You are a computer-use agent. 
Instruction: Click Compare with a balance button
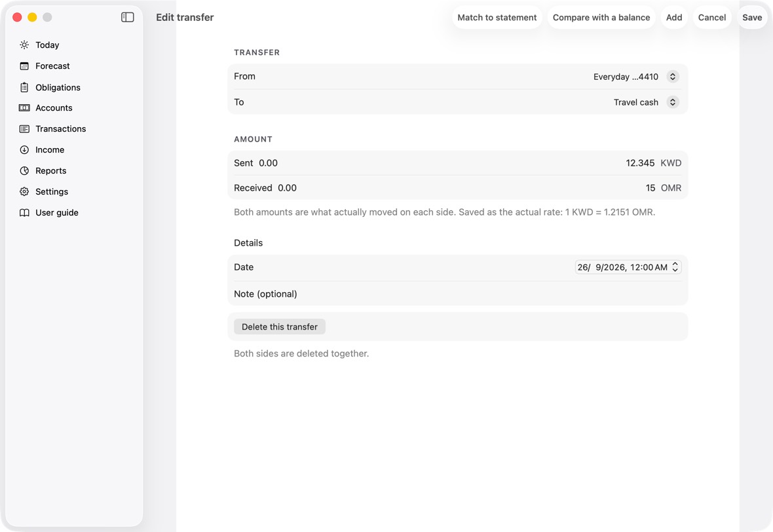pyautogui.click(x=601, y=17)
